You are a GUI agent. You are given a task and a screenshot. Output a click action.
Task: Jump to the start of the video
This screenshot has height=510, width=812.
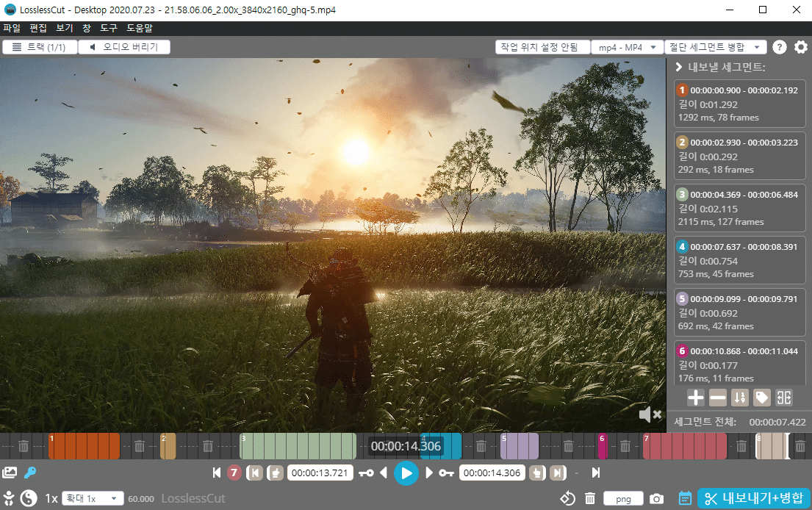[x=217, y=473]
